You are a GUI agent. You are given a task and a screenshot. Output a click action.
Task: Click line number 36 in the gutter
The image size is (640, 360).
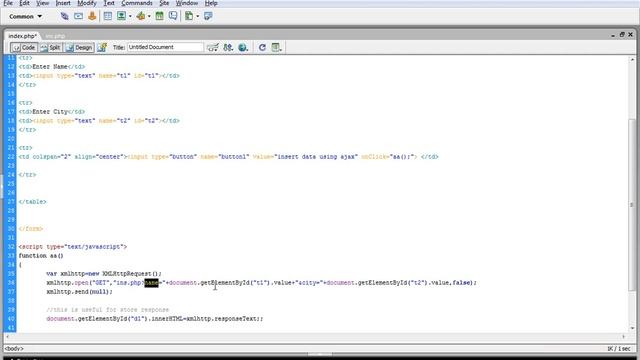pyautogui.click(x=11, y=282)
